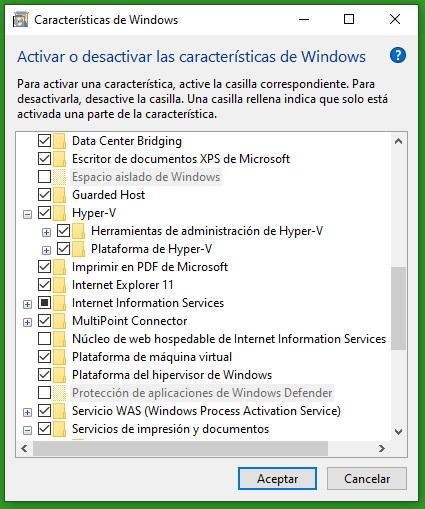Viewport: 425px width, 509px height.
Task: Click the folder icon beside Herramientas de administración de Hyper-V
Action: tap(79, 231)
